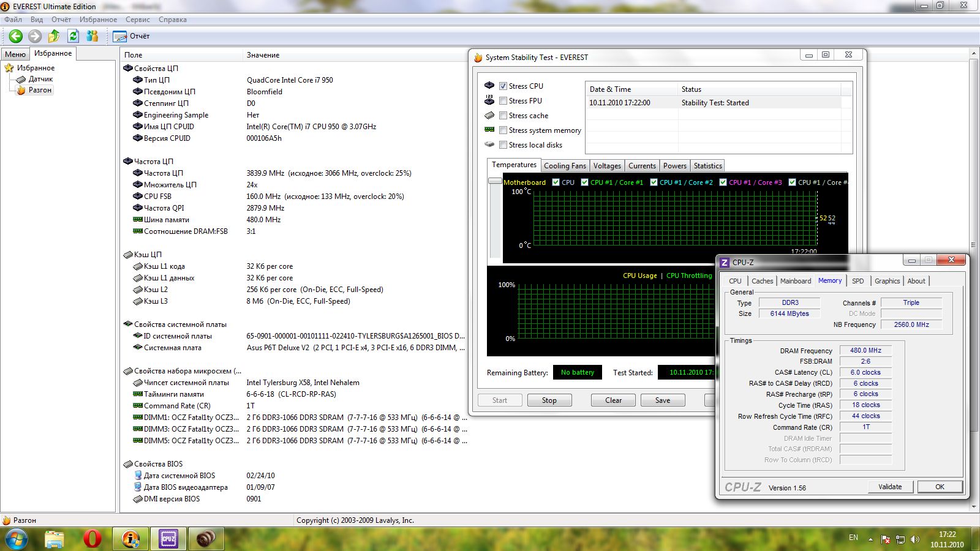The height and width of the screenshot is (551, 980).
Task: Select Датчик in the favorites tree
Action: click(40, 79)
